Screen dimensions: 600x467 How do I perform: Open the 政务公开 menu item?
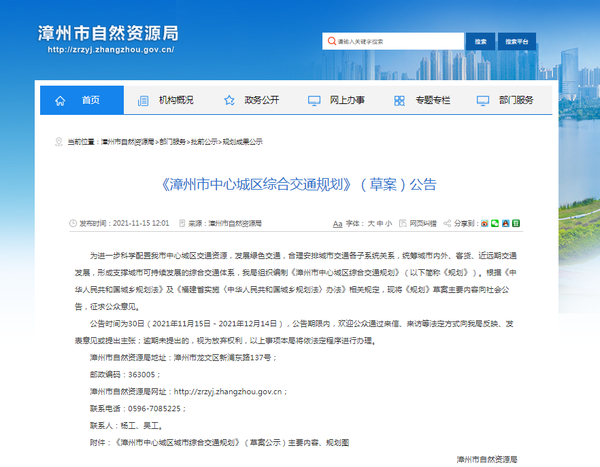click(262, 100)
